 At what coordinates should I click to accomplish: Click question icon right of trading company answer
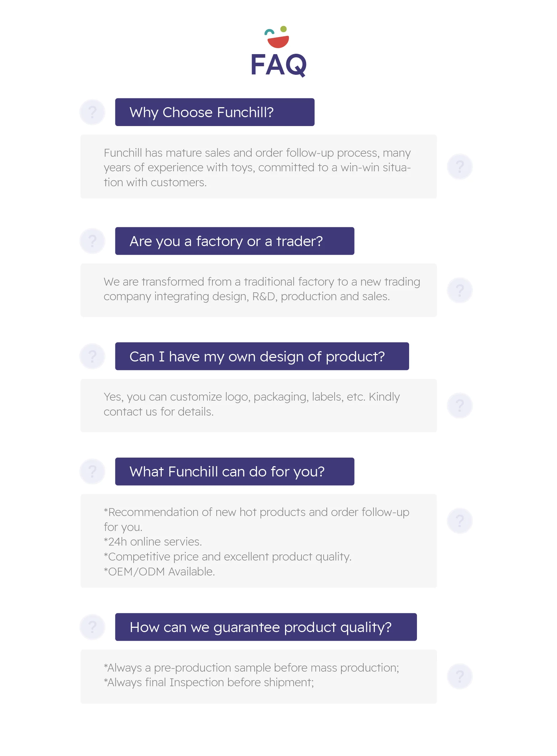pyautogui.click(x=460, y=290)
